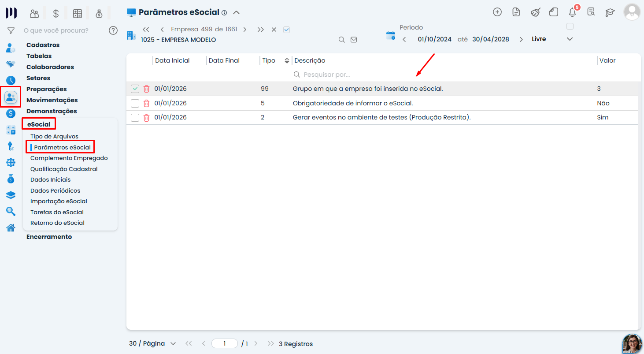644x354 pixels.
Task: Move period forward with right arrow
Action: click(521, 39)
